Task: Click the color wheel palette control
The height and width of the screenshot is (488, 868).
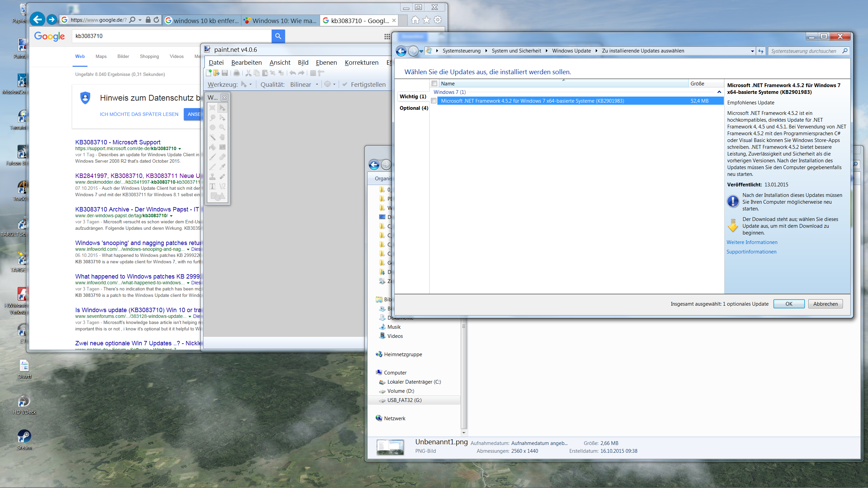Action: click(x=328, y=84)
